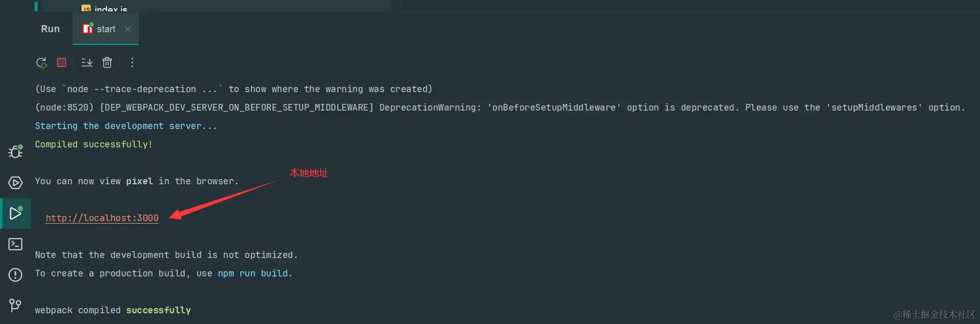
Task: Clear all output from the run console
Action: click(x=107, y=62)
